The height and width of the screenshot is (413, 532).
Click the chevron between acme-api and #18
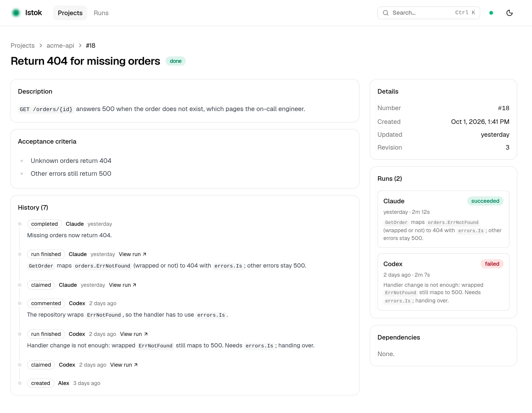(x=80, y=46)
